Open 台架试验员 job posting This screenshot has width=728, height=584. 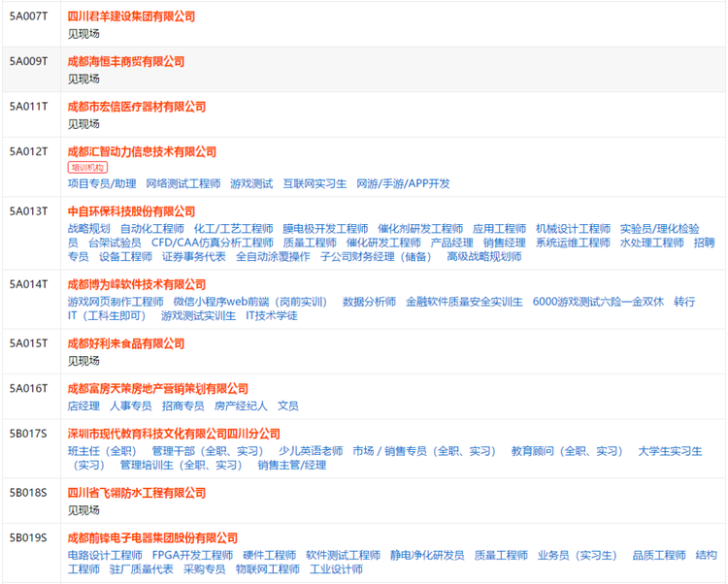point(116,243)
